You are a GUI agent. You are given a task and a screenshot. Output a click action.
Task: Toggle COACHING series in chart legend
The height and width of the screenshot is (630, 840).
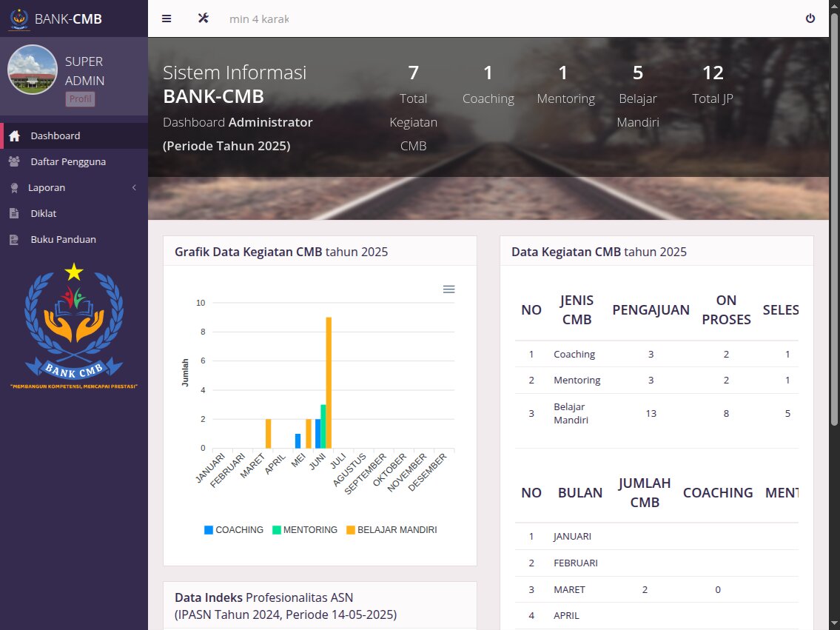tap(234, 530)
